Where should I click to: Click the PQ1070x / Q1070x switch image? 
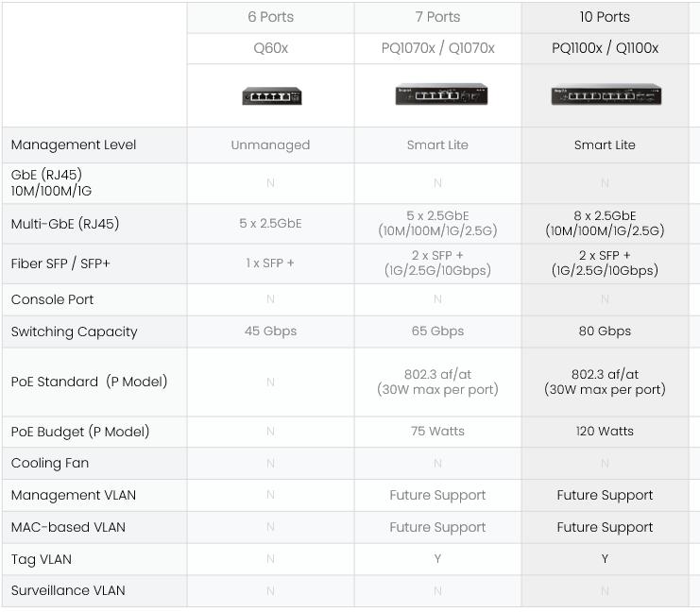tap(438, 94)
